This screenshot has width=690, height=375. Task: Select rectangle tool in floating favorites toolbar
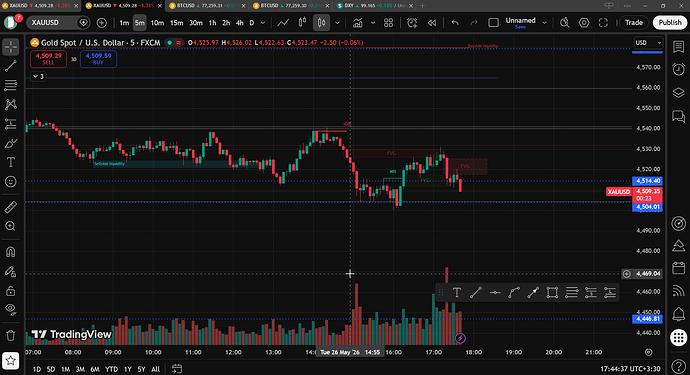click(552, 293)
